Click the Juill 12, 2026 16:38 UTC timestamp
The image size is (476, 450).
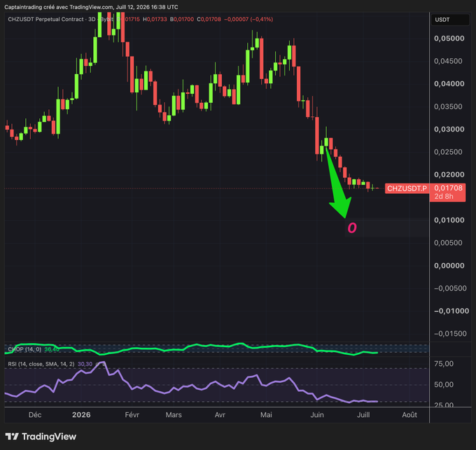(x=147, y=7)
